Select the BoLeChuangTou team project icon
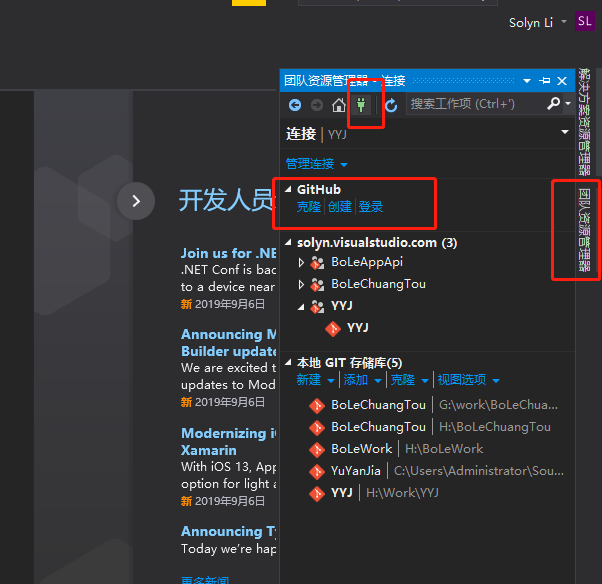The image size is (602, 584). pyautogui.click(x=318, y=285)
